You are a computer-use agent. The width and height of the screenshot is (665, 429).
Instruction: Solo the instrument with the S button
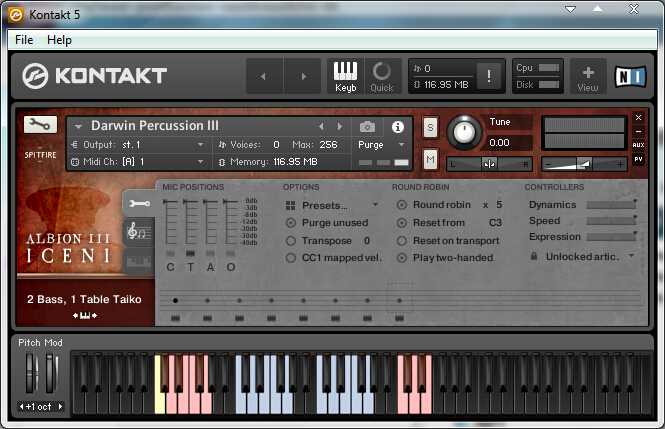(x=430, y=127)
